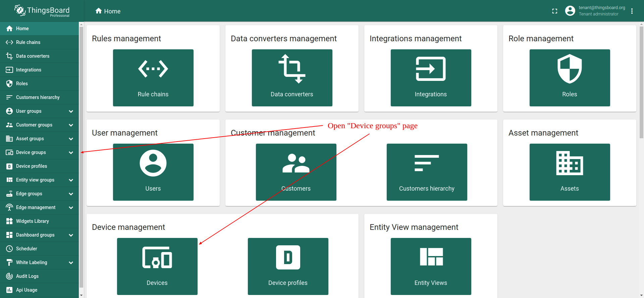Click the Home icon in the sidebar
The height and width of the screenshot is (298, 644).
tap(9, 29)
